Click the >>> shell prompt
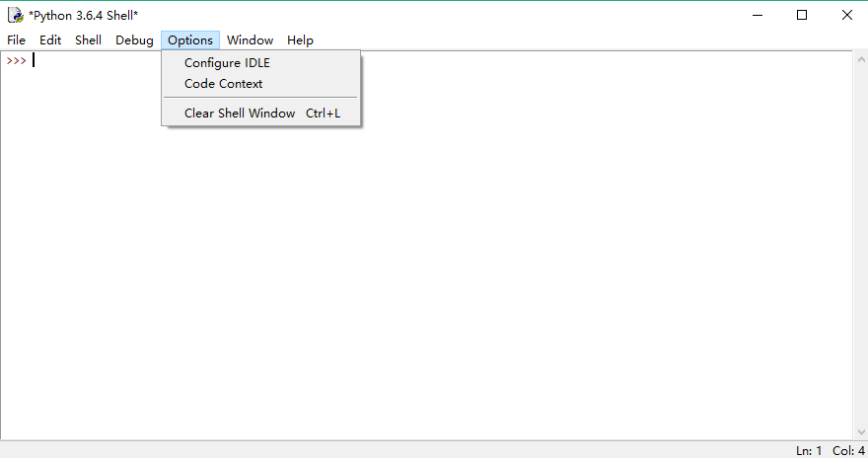Viewport: 868px width, 458px height. tap(16, 60)
